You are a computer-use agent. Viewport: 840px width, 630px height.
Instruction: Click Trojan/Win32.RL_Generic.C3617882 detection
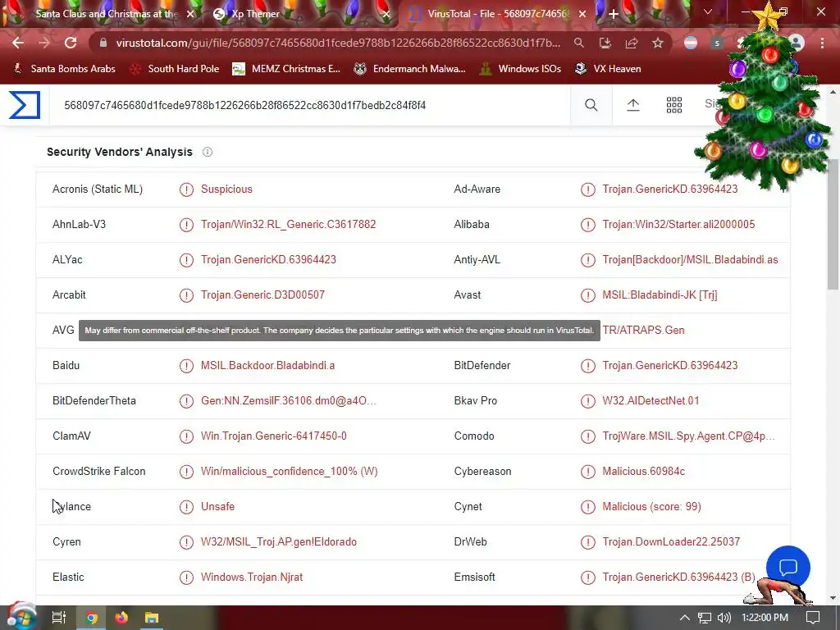coord(288,225)
